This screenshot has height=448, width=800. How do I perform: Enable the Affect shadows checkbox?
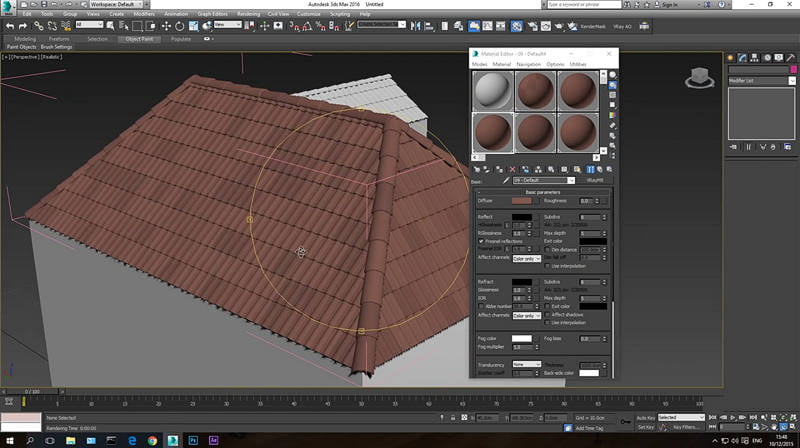[x=547, y=315]
